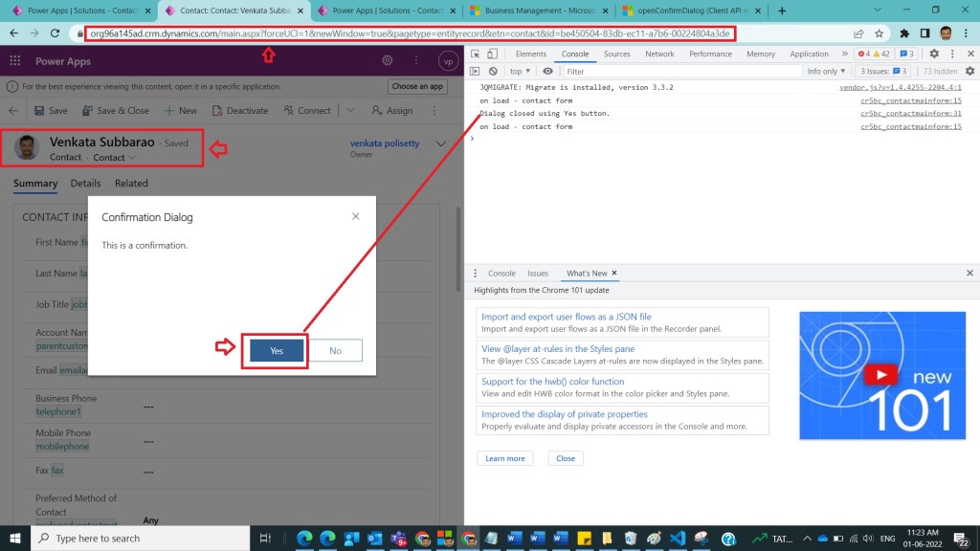This screenshot has height=551, width=980.
Task: Open the cr5bc_contactmainform:31 source link
Action: pos(910,114)
